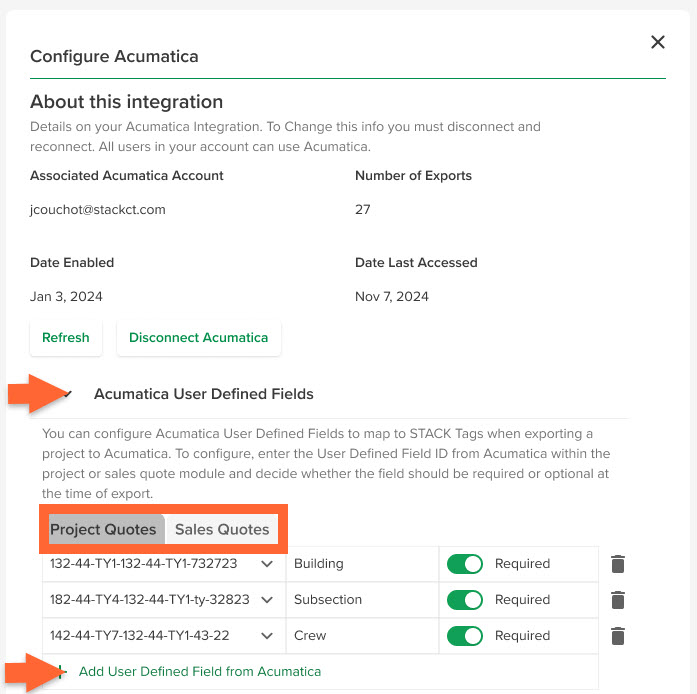Click Add User Defined Field from Acumatica
Screen dimensions: 697x694
click(x=200, y=671)
